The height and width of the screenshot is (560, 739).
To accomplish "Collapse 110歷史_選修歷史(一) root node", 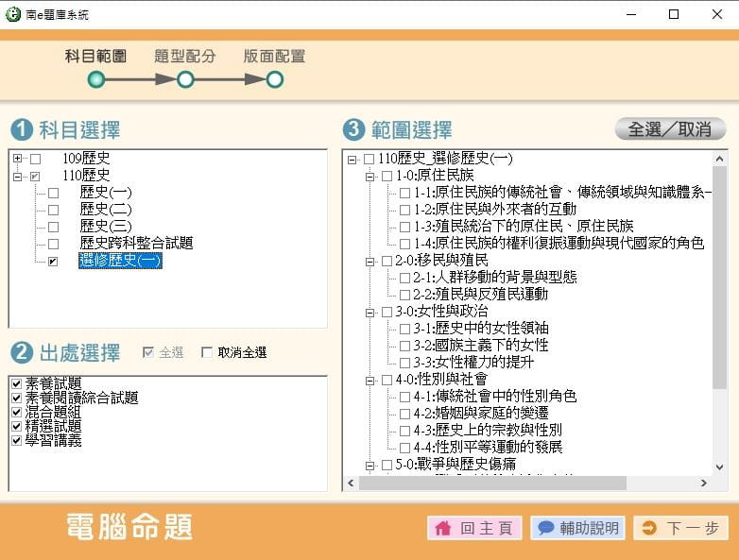I will tap(352, 160).
